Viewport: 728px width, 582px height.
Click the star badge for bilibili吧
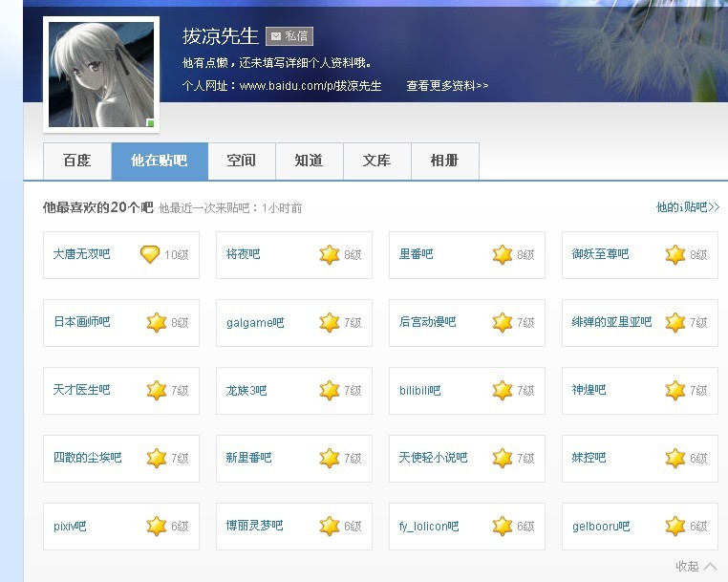pyautogui.click(x=503, y=390)
